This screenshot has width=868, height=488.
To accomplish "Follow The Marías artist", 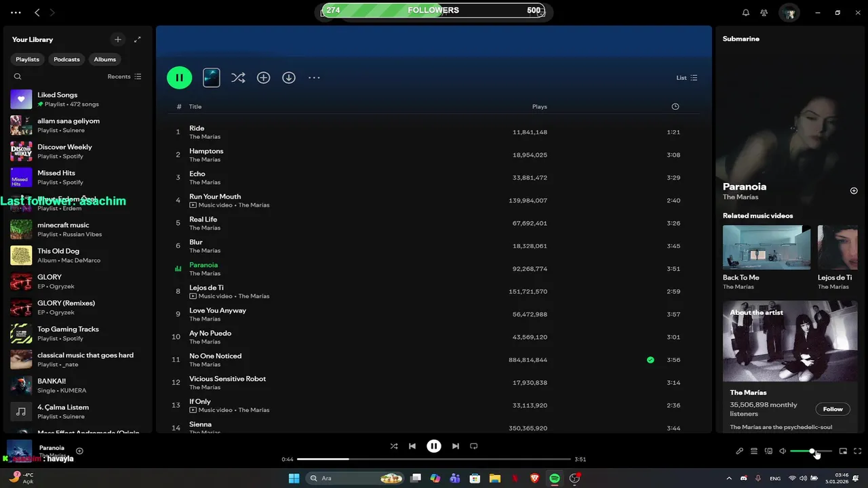I will [833, 409].
